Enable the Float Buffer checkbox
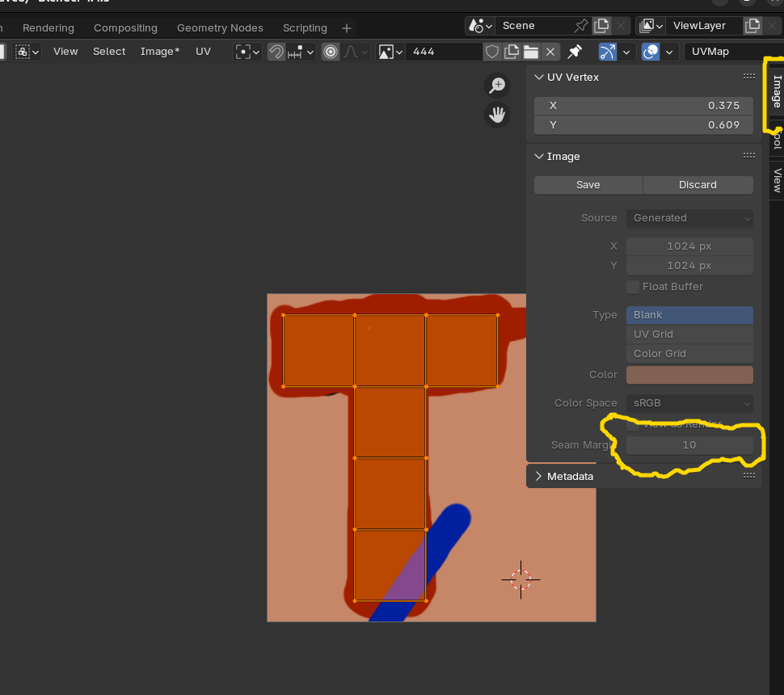784x695 pixels. [x=633, y=287]
